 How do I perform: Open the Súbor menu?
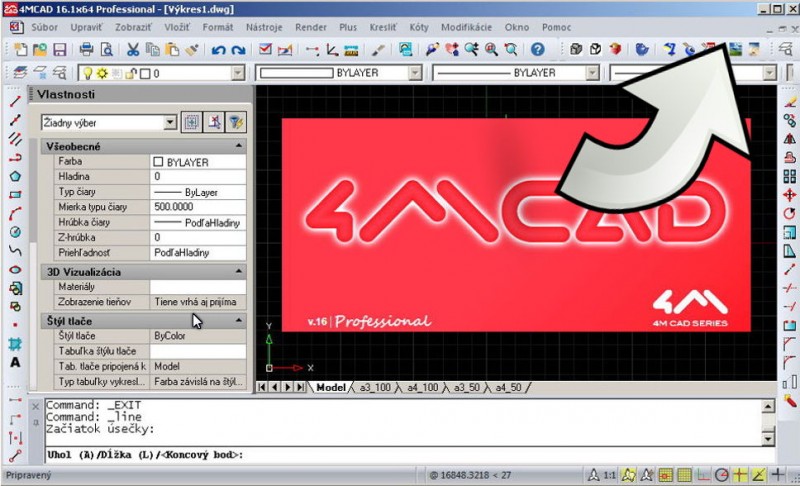pyautogui.click(x=44, y=28)
